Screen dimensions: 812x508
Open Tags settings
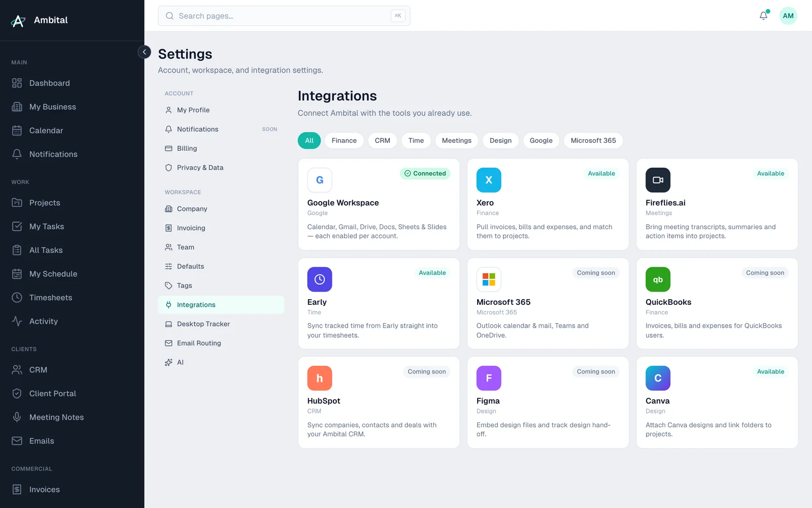(x=221, y=285)
